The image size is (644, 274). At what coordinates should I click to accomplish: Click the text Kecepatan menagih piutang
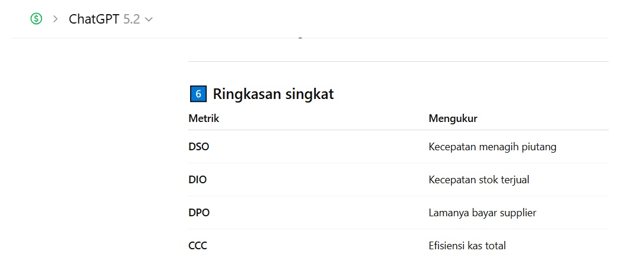coord(492,147)
